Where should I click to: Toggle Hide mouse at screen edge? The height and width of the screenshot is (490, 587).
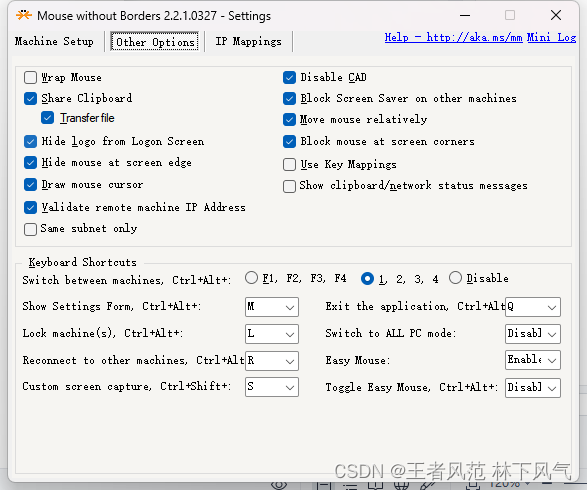(x=30, y=162)
